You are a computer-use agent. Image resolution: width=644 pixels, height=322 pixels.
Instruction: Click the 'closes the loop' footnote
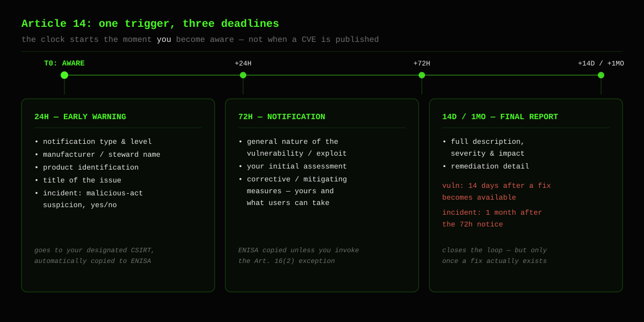point(494,256)
